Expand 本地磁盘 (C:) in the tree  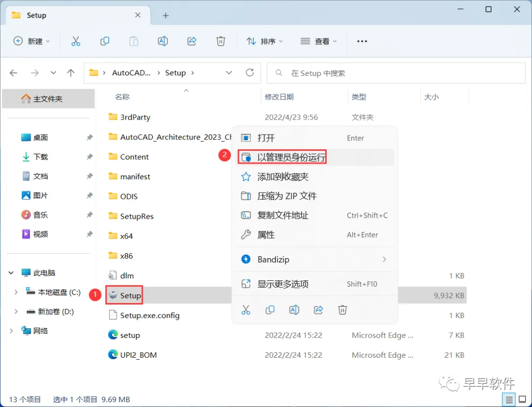pos(16,292)
